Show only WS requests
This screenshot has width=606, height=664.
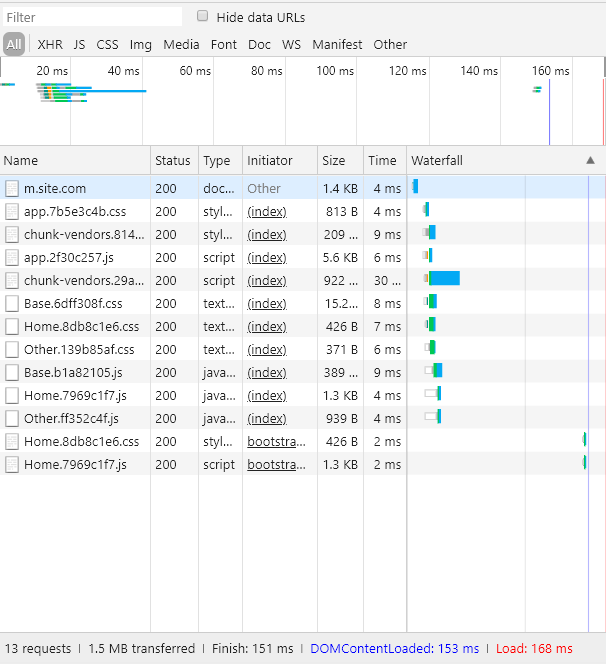(x=291, y=44)
